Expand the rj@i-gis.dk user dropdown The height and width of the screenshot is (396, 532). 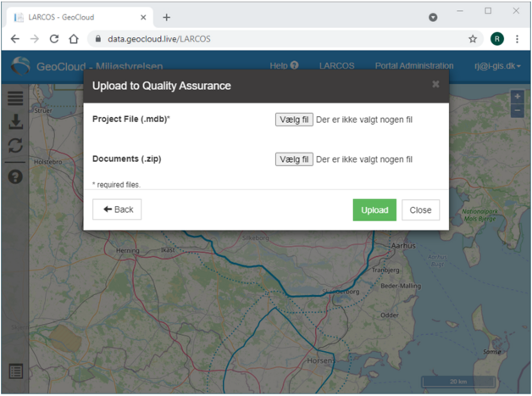(497, 66)
